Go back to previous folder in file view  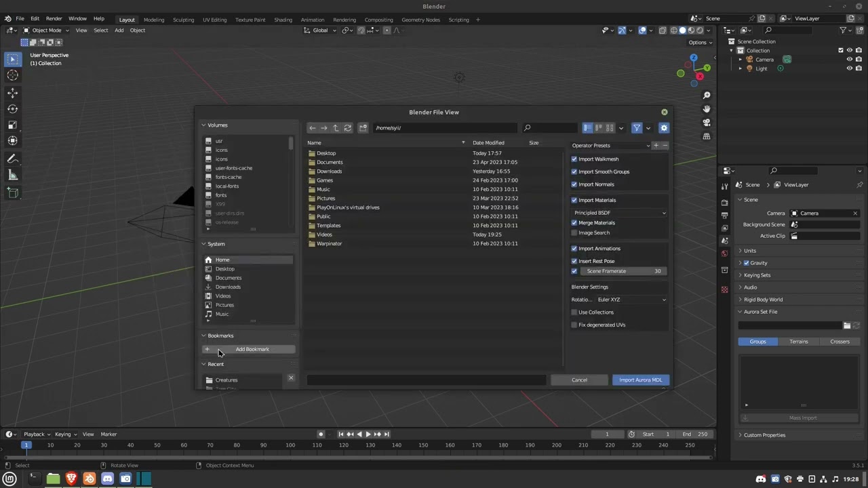pos(313,128)
